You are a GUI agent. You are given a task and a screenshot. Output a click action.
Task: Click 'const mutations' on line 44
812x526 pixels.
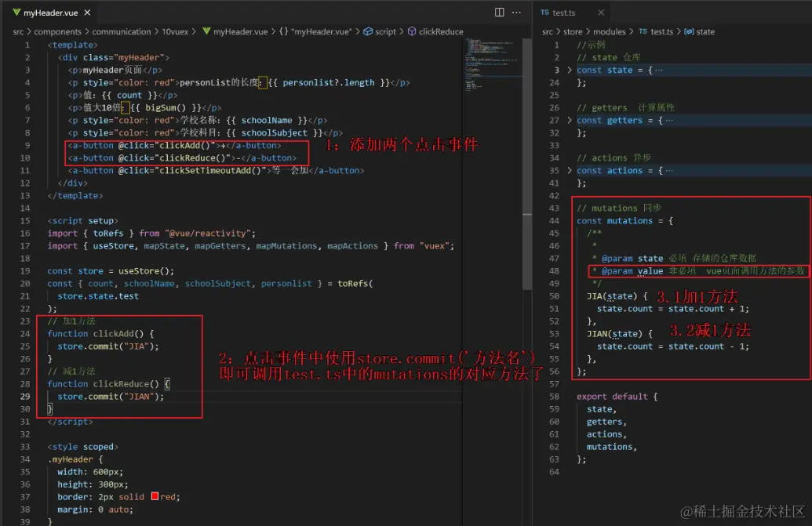click(x=615, y=221)
